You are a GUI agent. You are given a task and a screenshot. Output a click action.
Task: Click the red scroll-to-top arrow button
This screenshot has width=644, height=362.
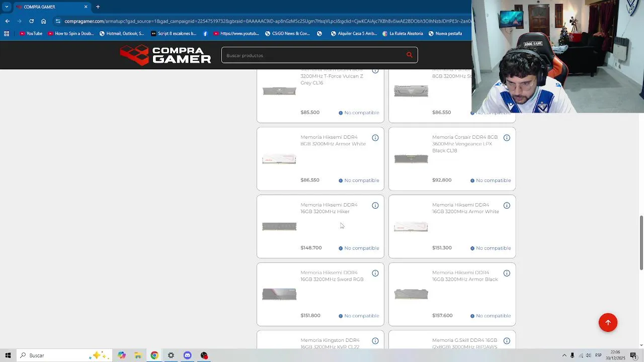(608, 323)
